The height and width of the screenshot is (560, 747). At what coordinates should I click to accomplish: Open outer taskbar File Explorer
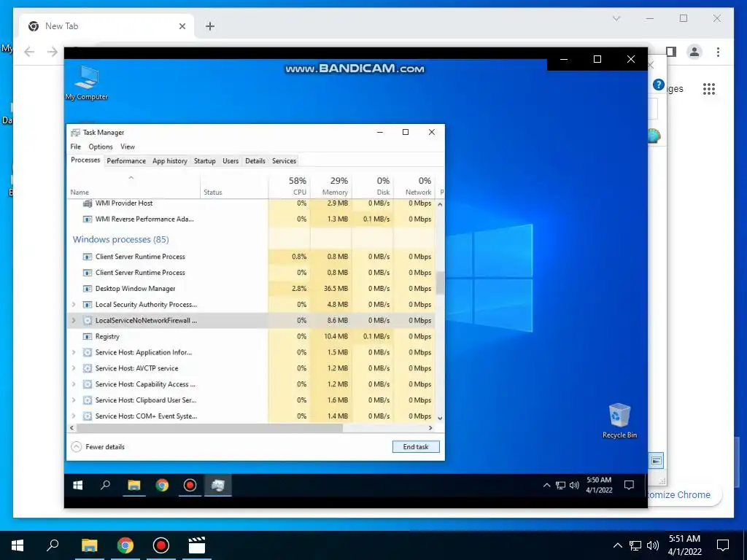pos(89,545)
